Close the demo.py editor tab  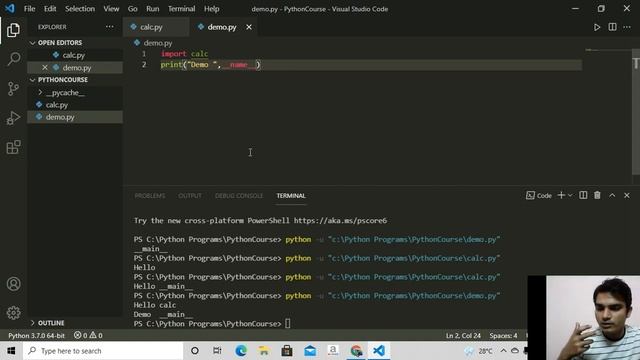pyautogui.click(x=249, y=27)
